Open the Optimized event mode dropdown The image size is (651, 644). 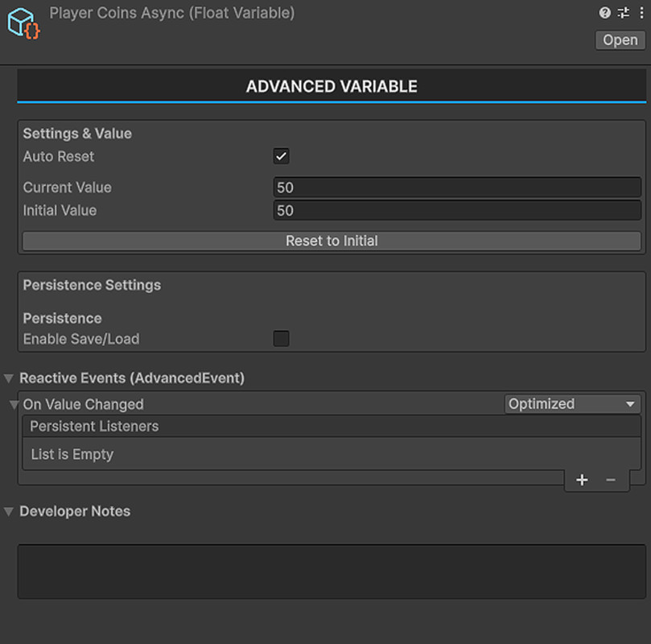point(572,403)
